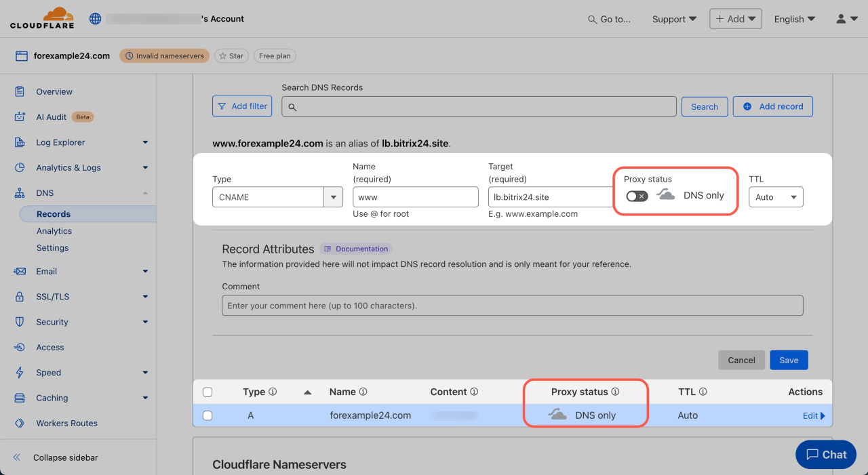Expand the Caching section
The image size is (868, 475).
click(x=145, y=398)
